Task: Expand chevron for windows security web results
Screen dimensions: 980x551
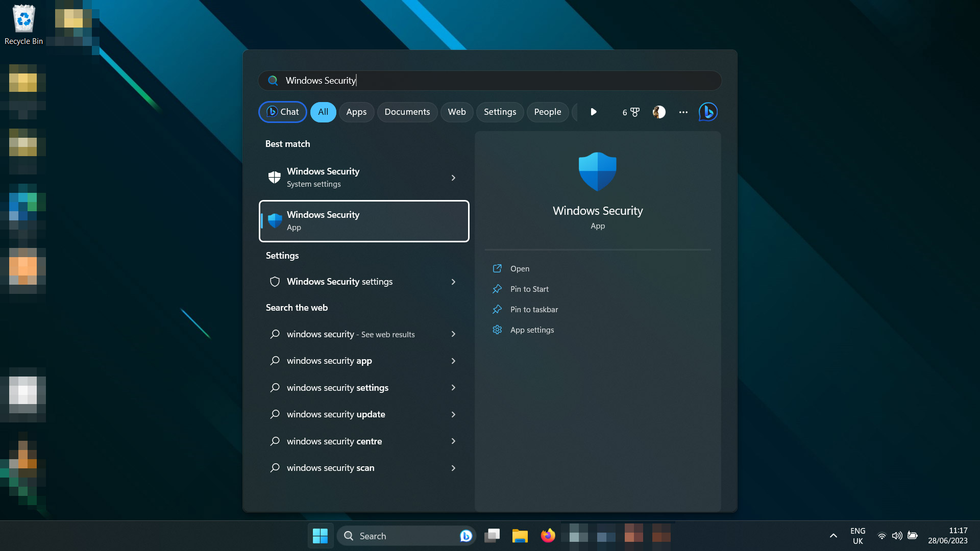Action: click(453, 334)
